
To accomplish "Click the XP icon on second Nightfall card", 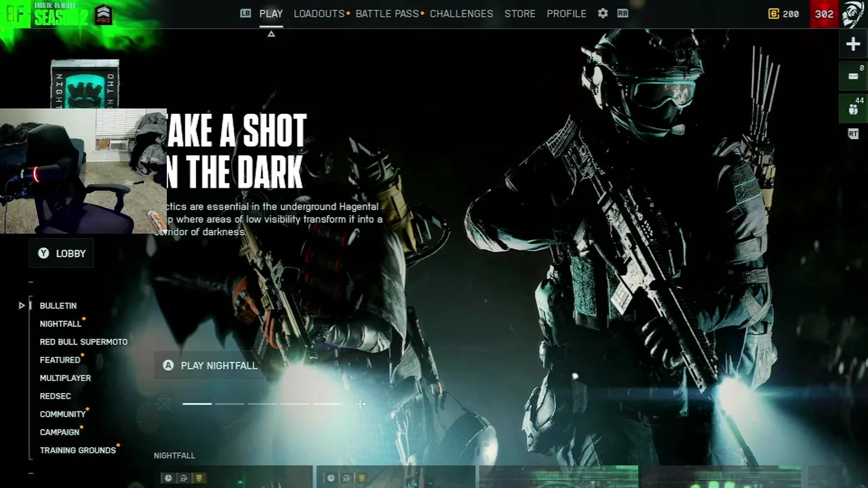I will click(x=347, y=479).
